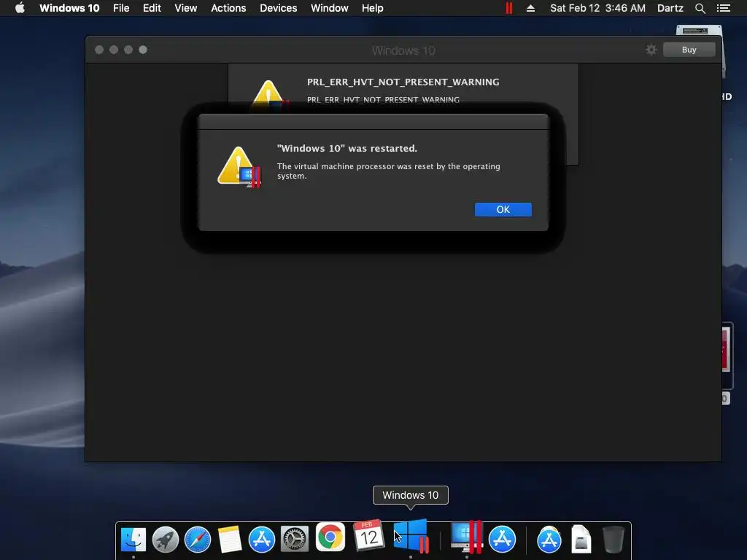Click the Parallels status icon in the menu bar
The width and height of the screenshot is (747, 560).
(x=508, y=8)
